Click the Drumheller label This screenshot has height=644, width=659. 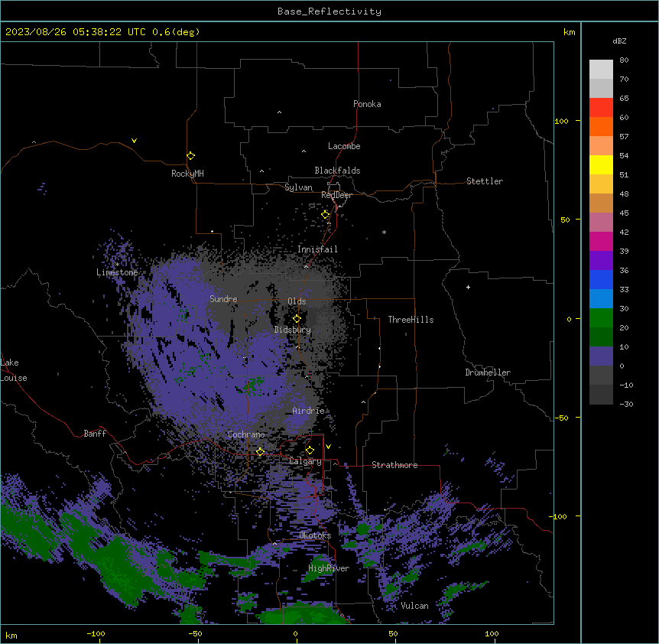click(x=488, y=372)
